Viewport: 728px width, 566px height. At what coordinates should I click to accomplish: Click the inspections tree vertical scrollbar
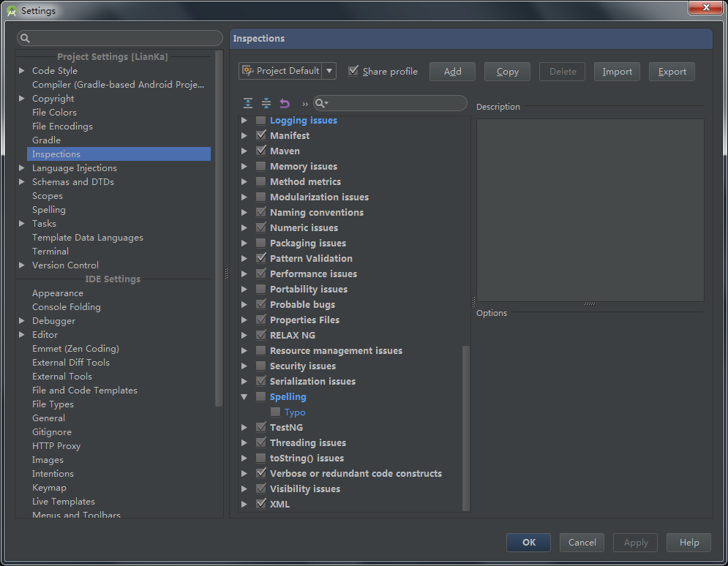pos(466,424)
